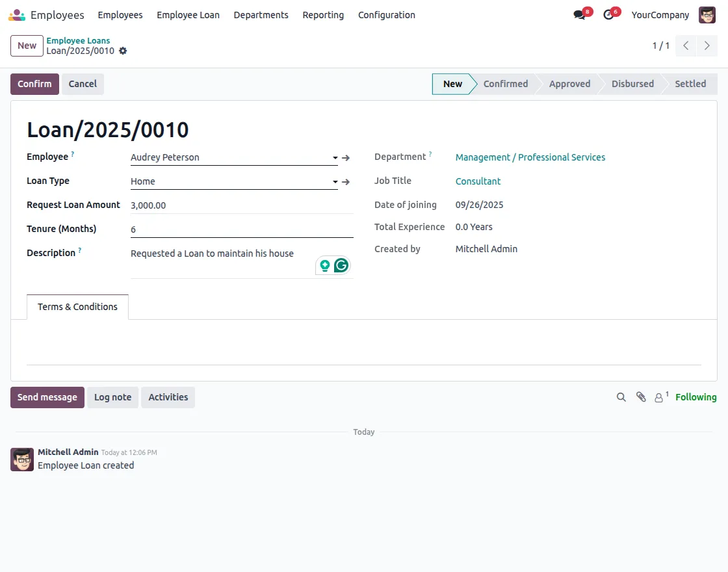
Task: Click the paperclip attachments icon
Action: click(641, 397)
